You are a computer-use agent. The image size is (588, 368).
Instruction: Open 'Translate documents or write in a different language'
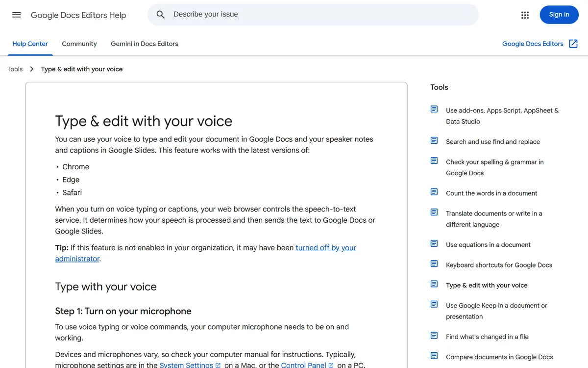coord(494,219)
